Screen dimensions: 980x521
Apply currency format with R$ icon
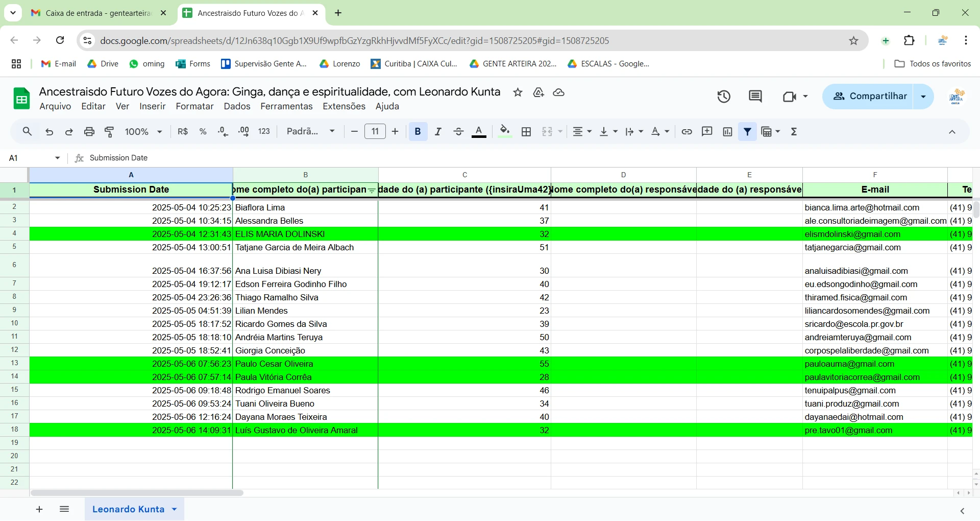183,131
